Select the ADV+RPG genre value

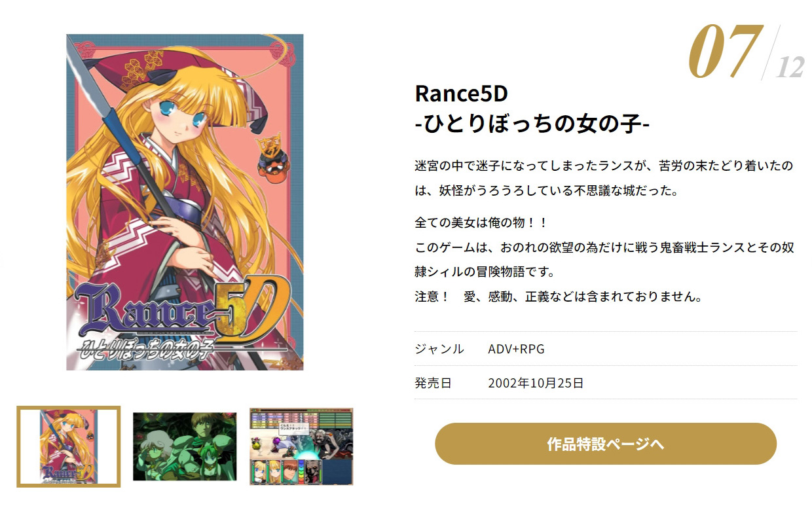pos(516,349)
